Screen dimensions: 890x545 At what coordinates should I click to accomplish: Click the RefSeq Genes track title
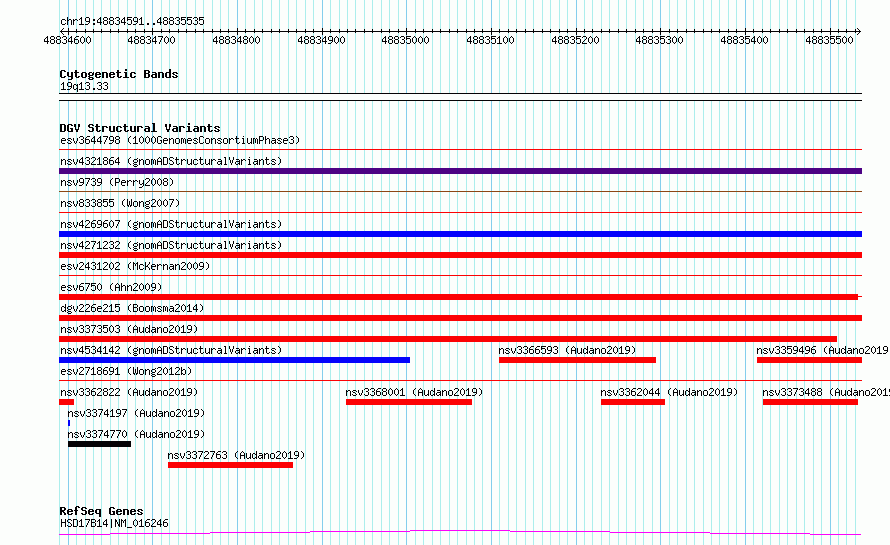coord(101,511)
